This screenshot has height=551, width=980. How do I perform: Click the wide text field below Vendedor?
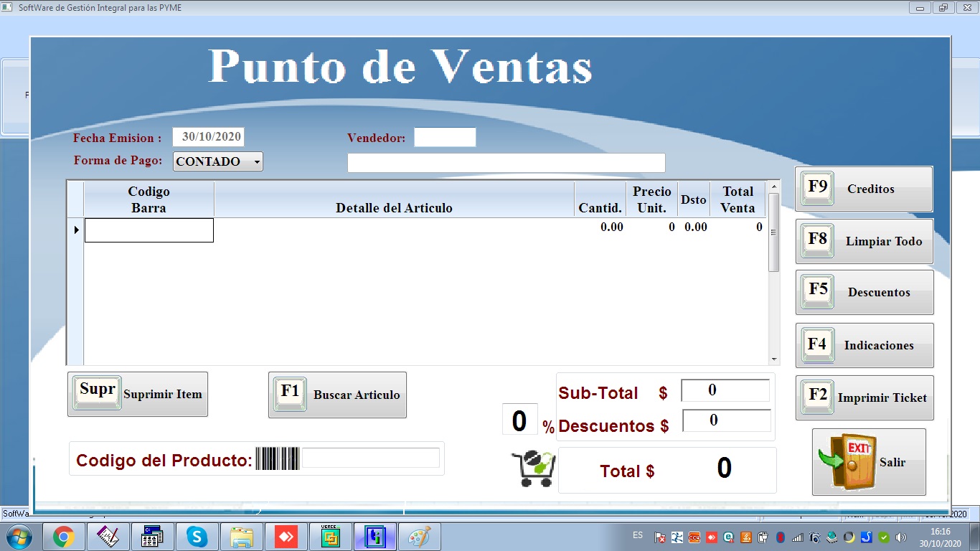[507, 163]
